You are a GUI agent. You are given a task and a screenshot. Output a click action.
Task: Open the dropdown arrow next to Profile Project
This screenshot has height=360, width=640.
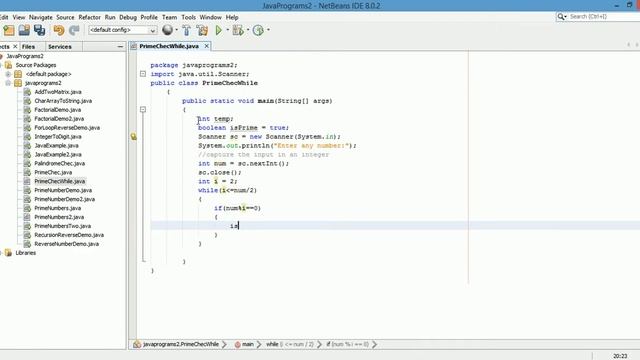[x=268, y=30]
